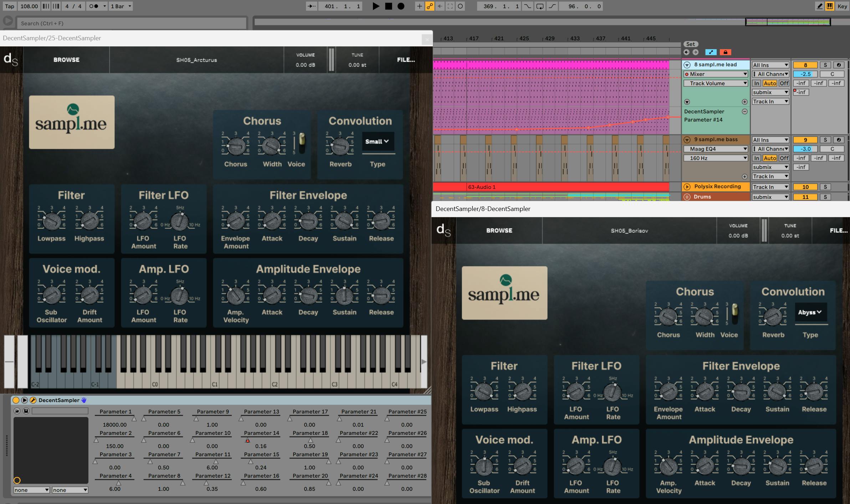
Task: Click the transport Stop button
Action: [388, 6]
